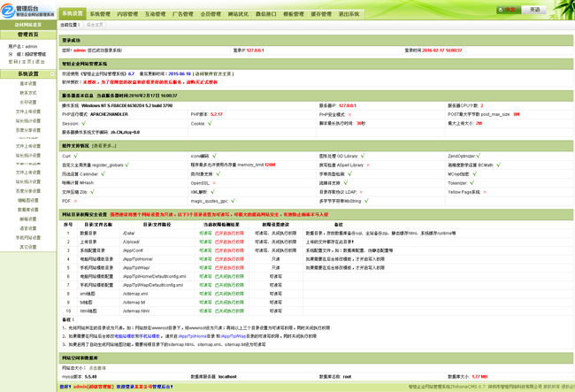Image resolution: width=575 pixels, height=392 pixels.
Task: Switch the language to 英语
Action: 534,10
